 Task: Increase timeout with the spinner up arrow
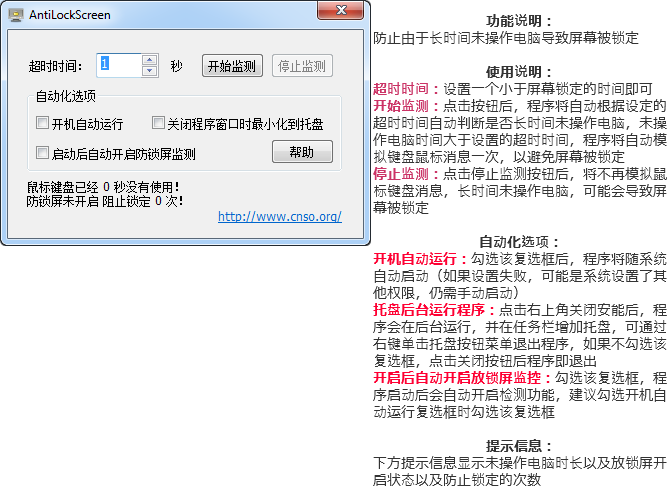click(x=150, y=60)
